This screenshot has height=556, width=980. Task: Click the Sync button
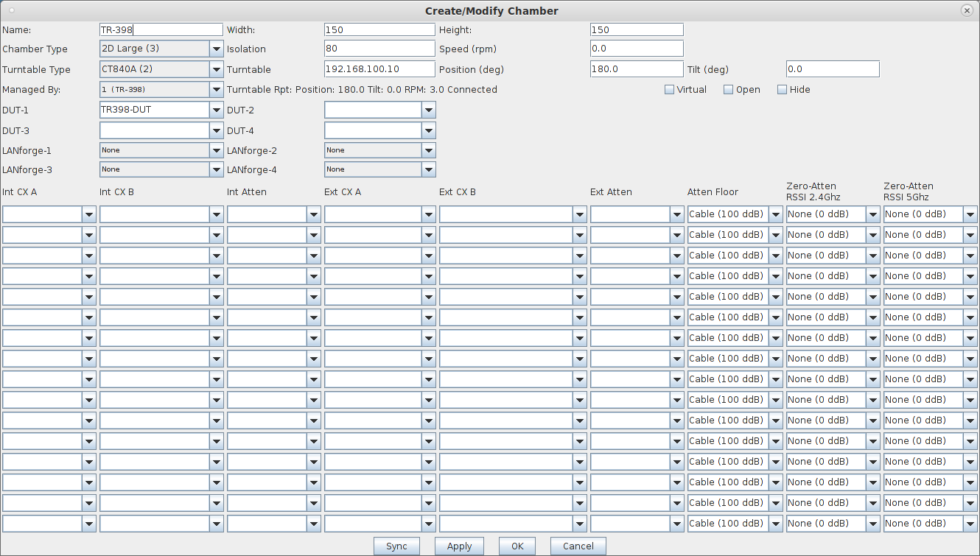pyautogui.click(x=396, y=546)
